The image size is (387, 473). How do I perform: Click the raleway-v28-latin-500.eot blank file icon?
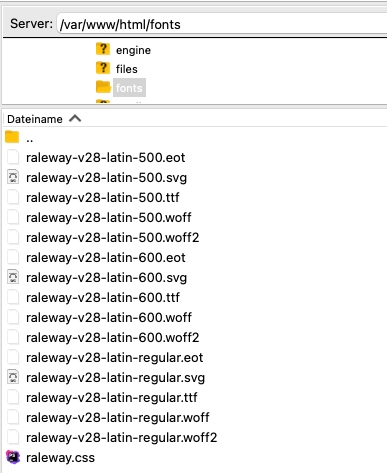pos(13,157)
